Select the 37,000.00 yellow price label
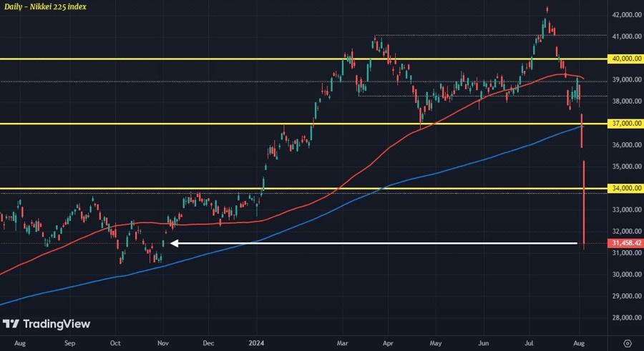 coord(625,123)
